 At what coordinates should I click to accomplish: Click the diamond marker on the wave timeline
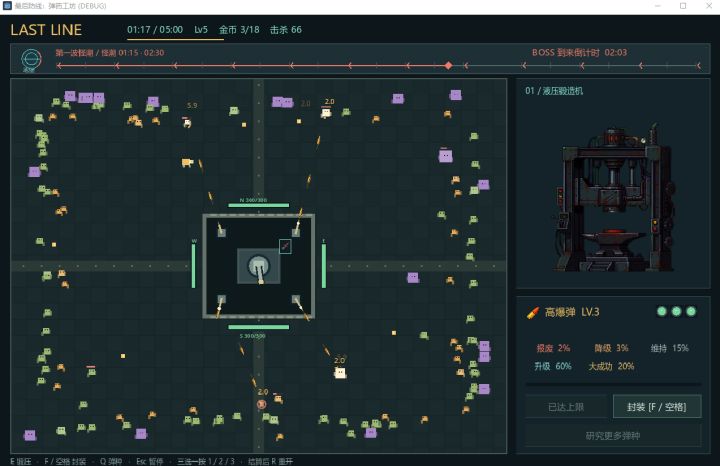[x=449, y=66]
